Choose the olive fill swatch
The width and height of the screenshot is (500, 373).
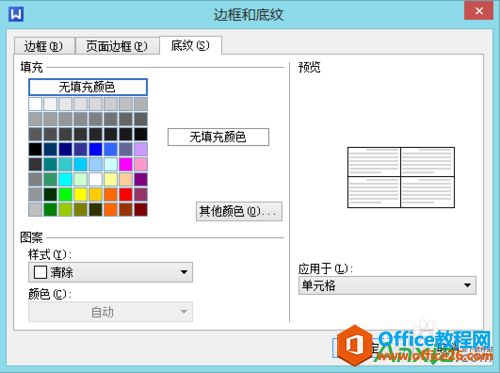pos(80,210)
